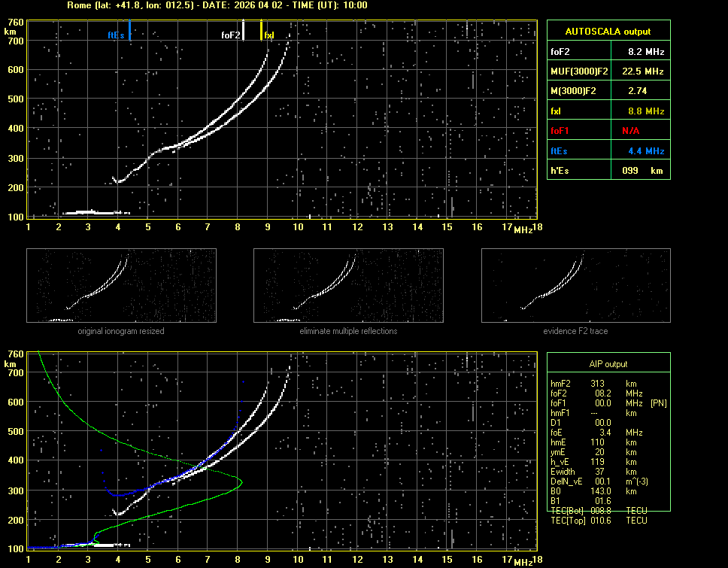Select the red foF1 N/A row

point(608,131)
